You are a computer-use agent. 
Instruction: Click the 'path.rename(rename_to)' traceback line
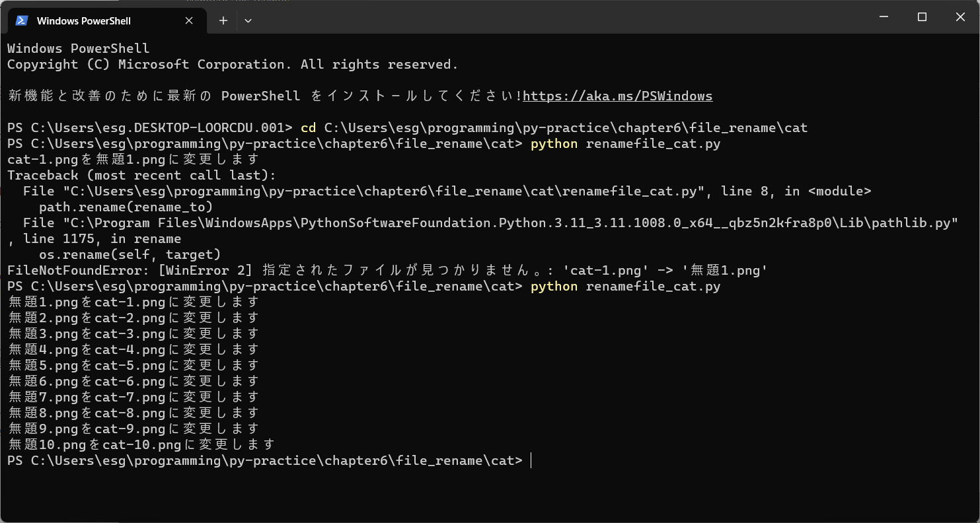(x=126, y=207)
